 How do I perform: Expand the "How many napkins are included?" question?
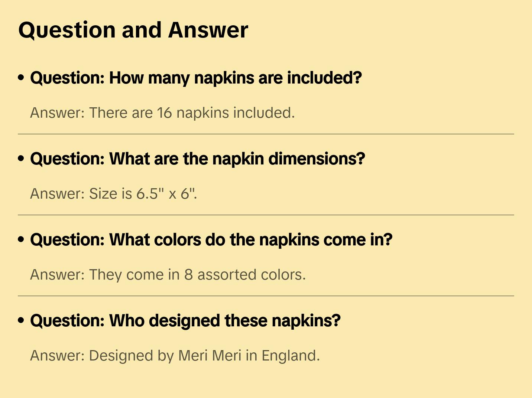coord(196,78)
